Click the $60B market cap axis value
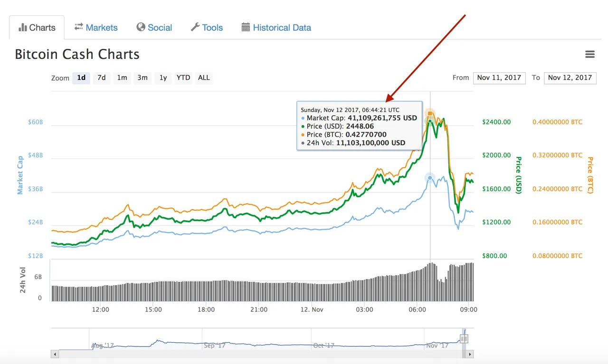608x364 pixels. pyautogui.click(x=36, y=122)
